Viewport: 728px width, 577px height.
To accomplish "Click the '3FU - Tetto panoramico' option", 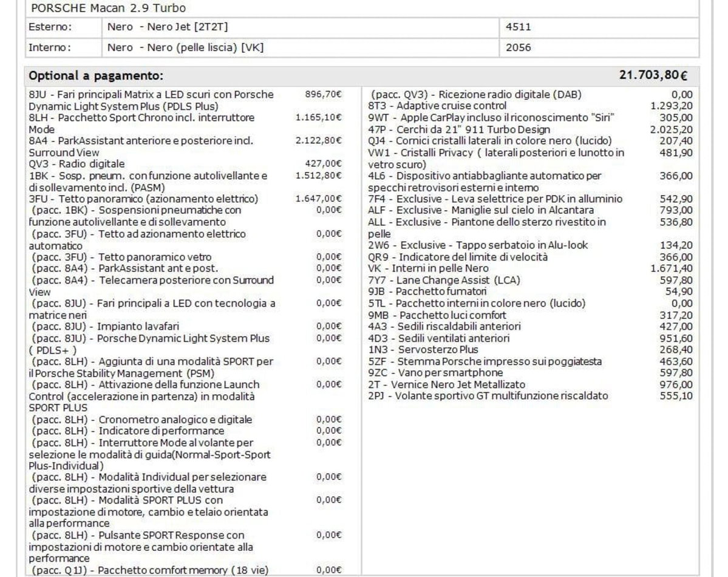I will click(x=143, y=199).
